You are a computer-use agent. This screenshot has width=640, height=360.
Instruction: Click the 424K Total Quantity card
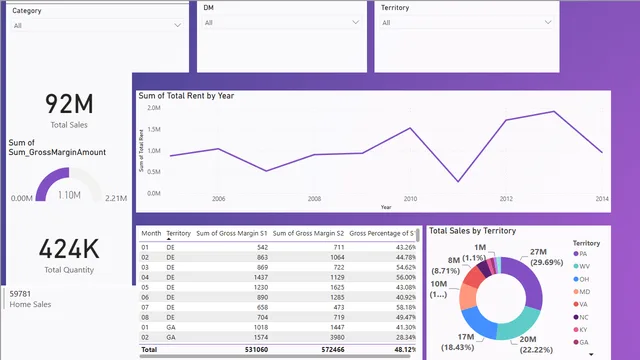(69, 255)
